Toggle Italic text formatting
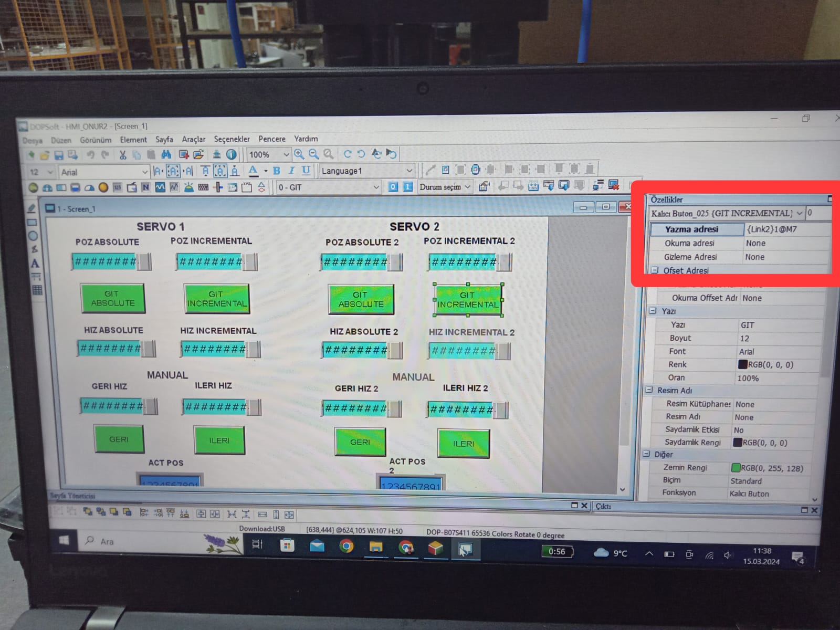This screenshot has height=630, width=840. pyautogui.click(x=291, y=171)
